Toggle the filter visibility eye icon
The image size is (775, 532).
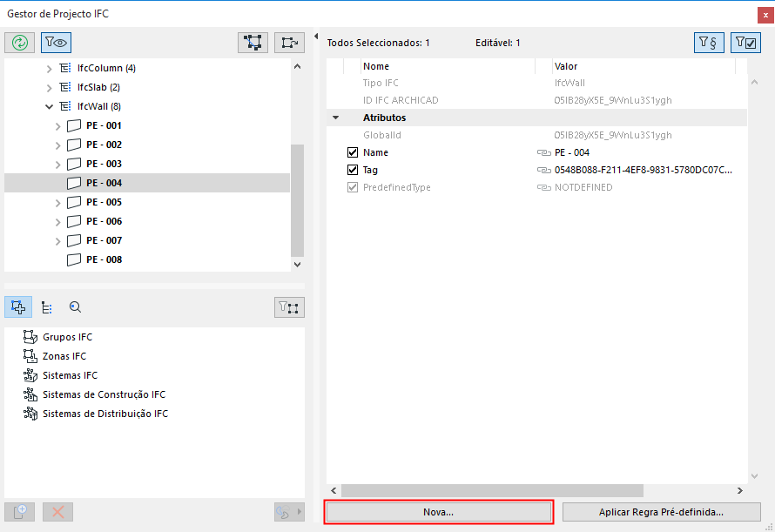click(54, 42)
